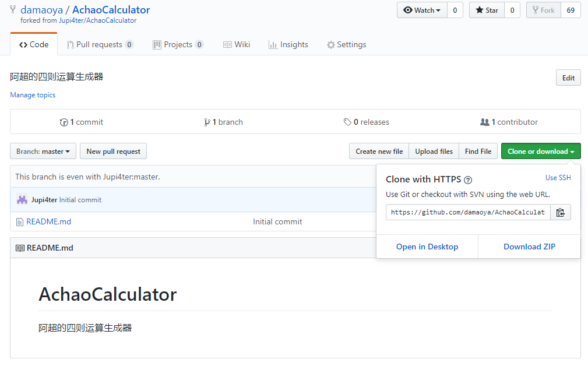The width and height of the screenshot is (588, 366).
Task: Click the tag icon next to 0 releases
Action: (347, 122)
